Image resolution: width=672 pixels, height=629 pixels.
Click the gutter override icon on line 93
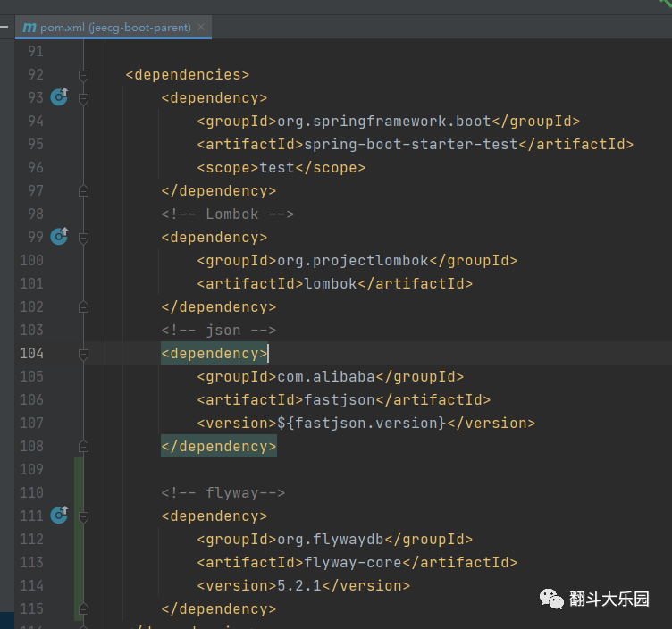pos(59,97)
